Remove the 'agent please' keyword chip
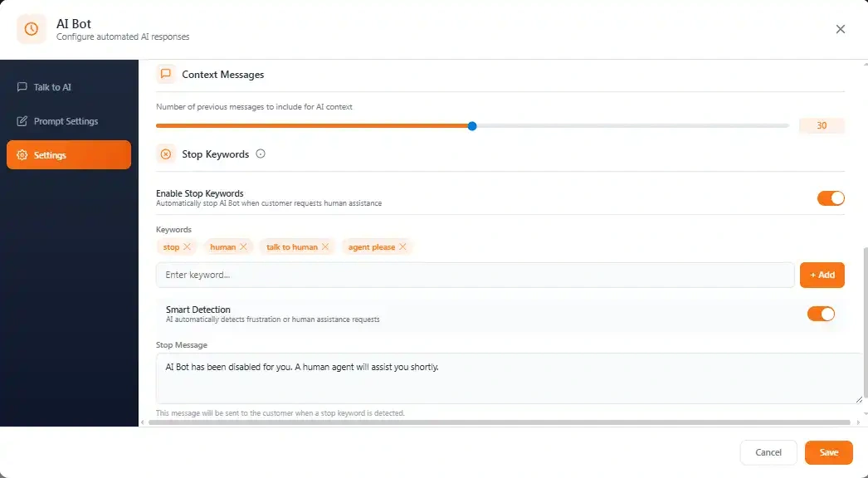This screenshot has width=868, height=478. click(403, 246)
